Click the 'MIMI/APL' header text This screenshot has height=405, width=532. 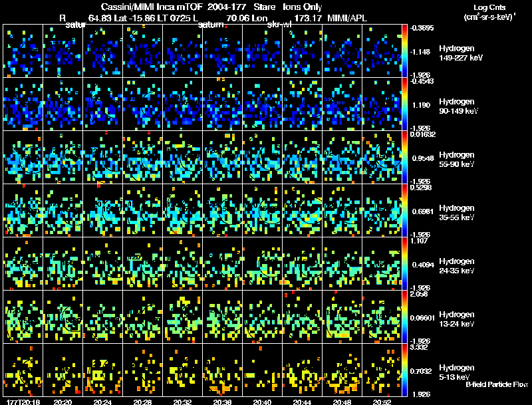(347, 18)
